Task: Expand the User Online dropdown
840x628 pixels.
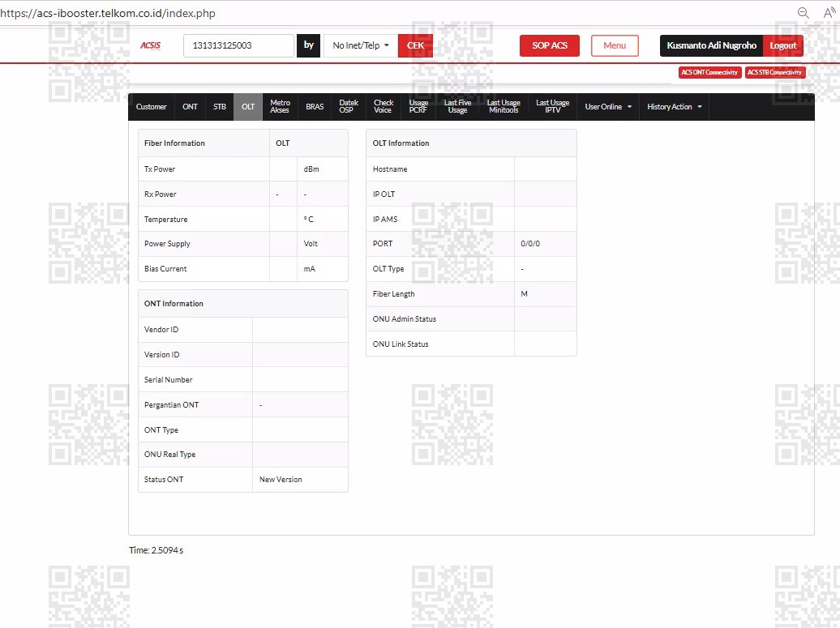Action: coord(608,106)
